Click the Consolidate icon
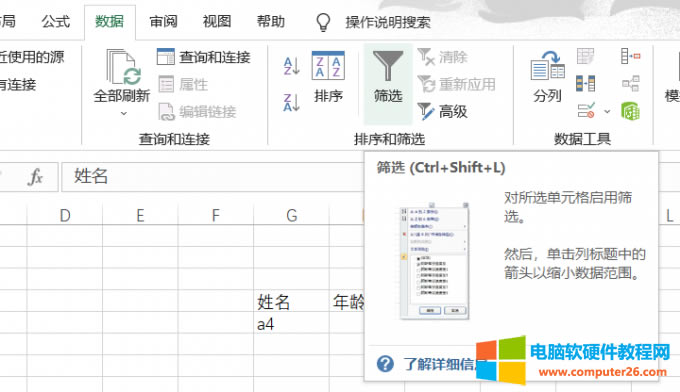 [x=631, y=56]
